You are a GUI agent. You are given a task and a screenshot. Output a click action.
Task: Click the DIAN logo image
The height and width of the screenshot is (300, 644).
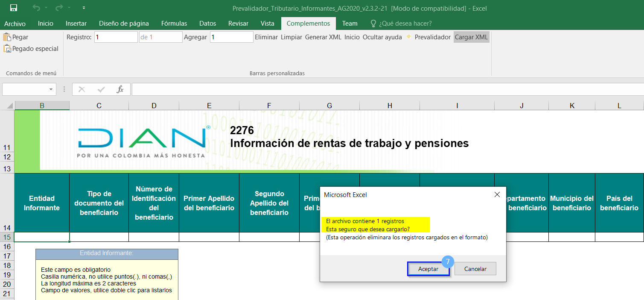click(x=144, y=141)
